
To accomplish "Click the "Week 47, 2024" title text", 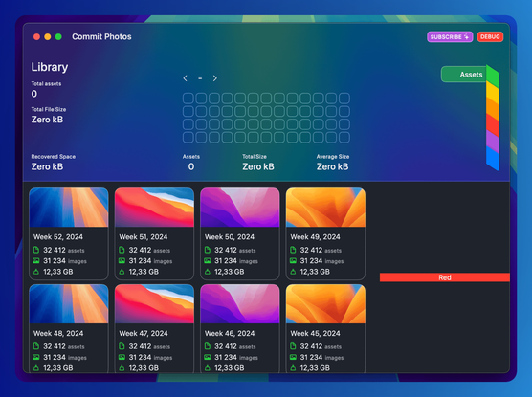I will coord(144,333).
